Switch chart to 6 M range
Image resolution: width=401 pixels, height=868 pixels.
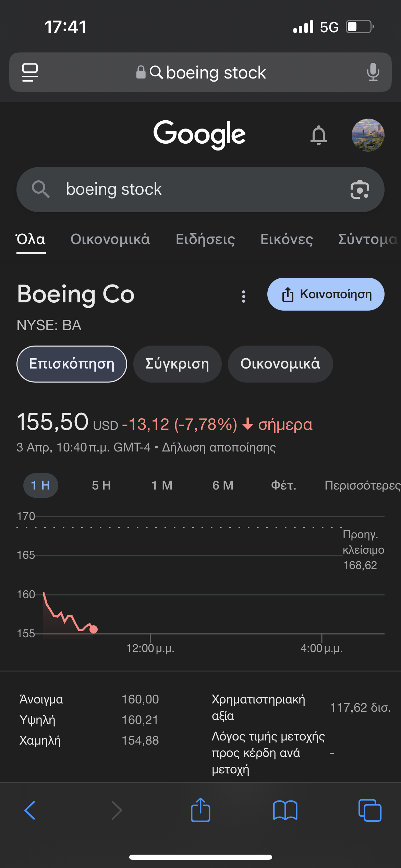(223, 485)
